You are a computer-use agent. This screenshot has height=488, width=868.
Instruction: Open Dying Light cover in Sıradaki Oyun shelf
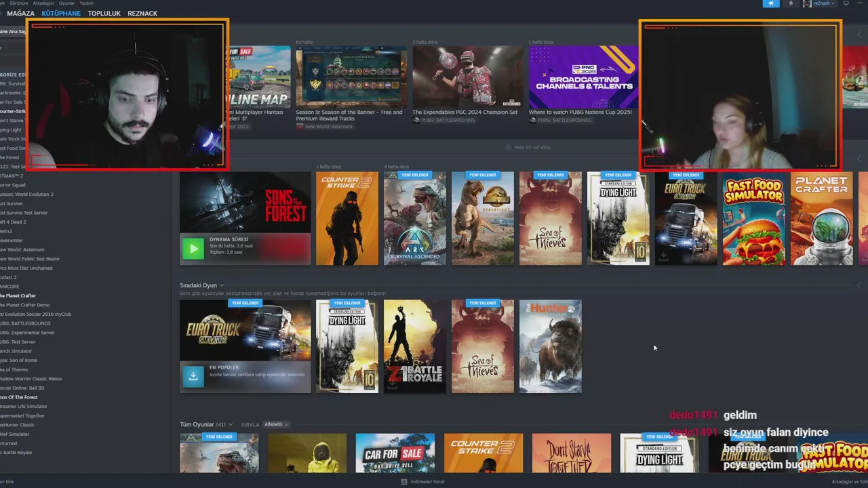pos(347,346)
